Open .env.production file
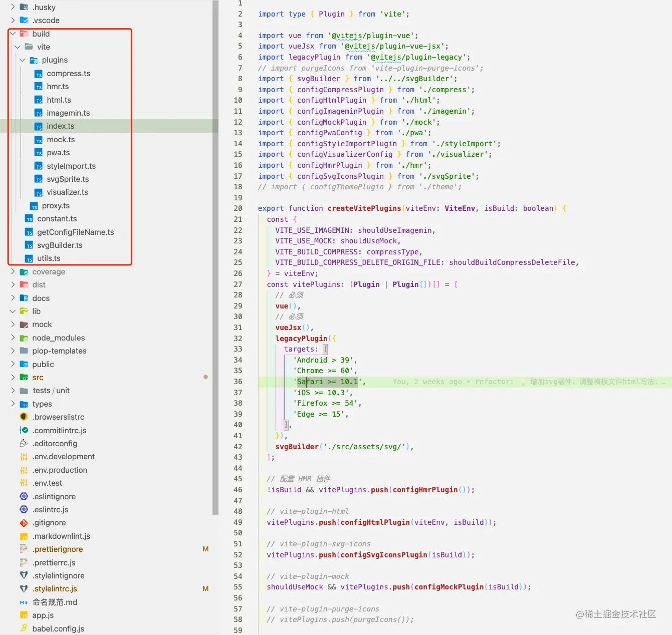 (60, 470)
